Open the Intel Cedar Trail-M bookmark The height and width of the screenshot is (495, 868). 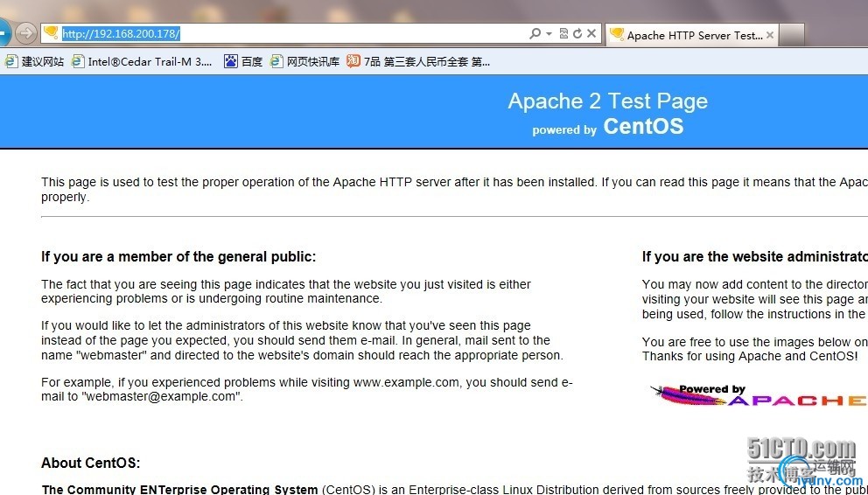point(142,61)
